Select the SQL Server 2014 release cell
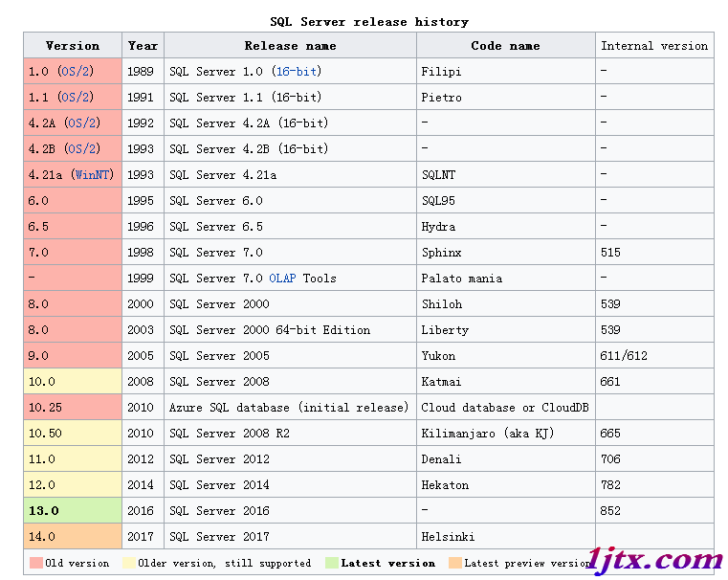Image resolution: width=728 pixels, height=580 pixels. 290,485
